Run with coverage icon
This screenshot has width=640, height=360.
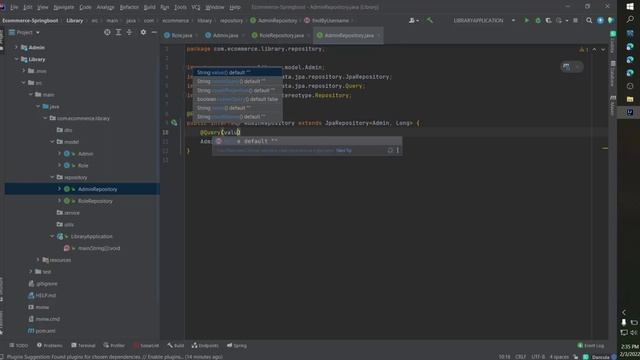[x=549, y=20]
